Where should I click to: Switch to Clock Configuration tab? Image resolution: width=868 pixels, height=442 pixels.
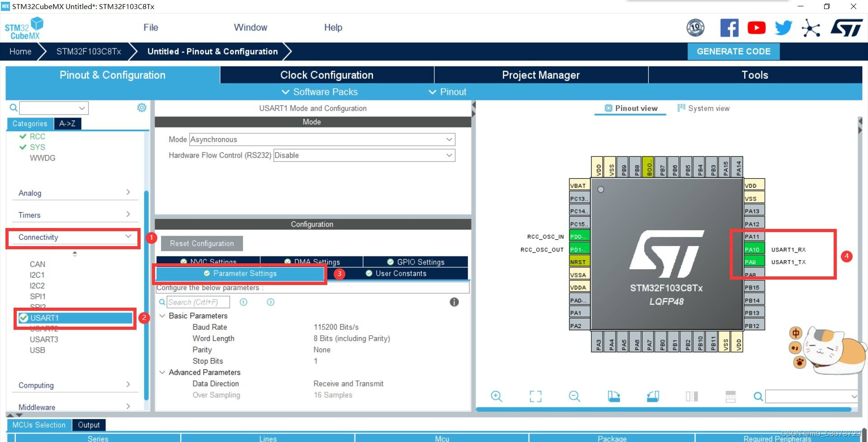tap(327, 75)
